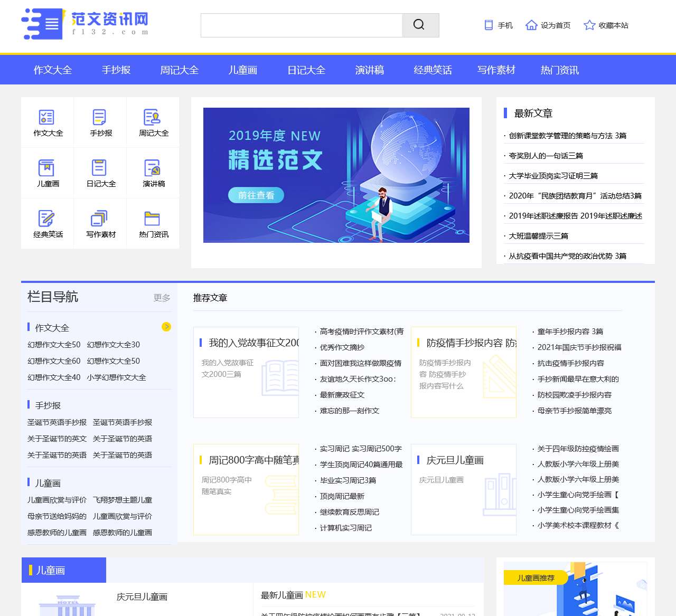Viewport: 676px width, 616px height.
Task: Select 经典笑话 in the blue navigation bar
Action: 433,70
